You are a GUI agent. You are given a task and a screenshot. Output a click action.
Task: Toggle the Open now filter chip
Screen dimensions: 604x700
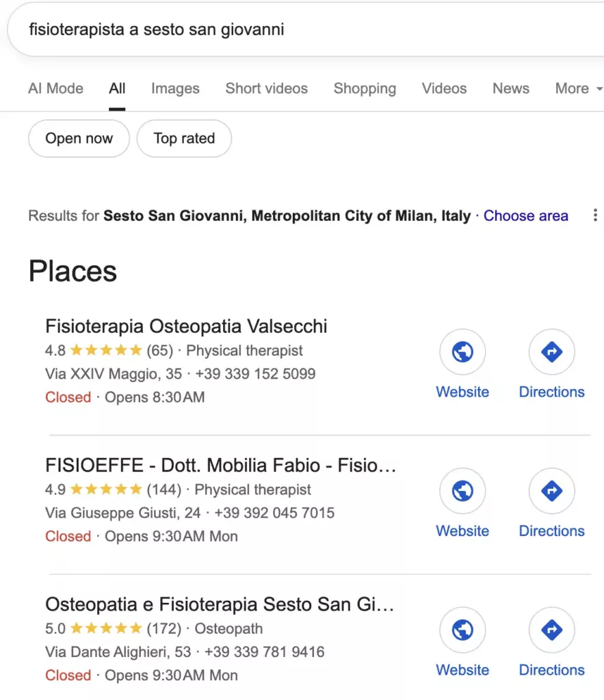[79, 139]
